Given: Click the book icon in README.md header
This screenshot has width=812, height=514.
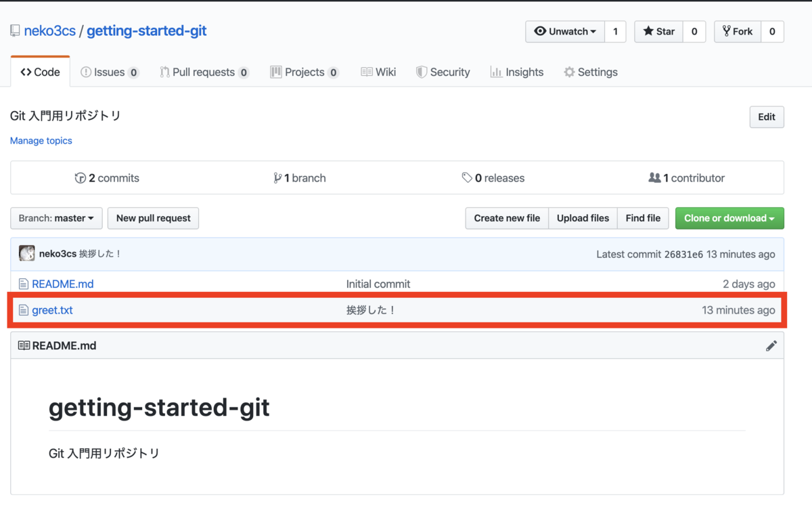Looking at the screenshot, I should click(x=24, y=345).
